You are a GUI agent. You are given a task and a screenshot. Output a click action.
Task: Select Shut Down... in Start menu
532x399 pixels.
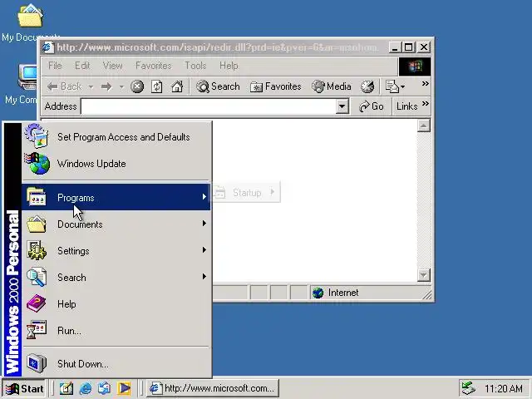point(116,364)
